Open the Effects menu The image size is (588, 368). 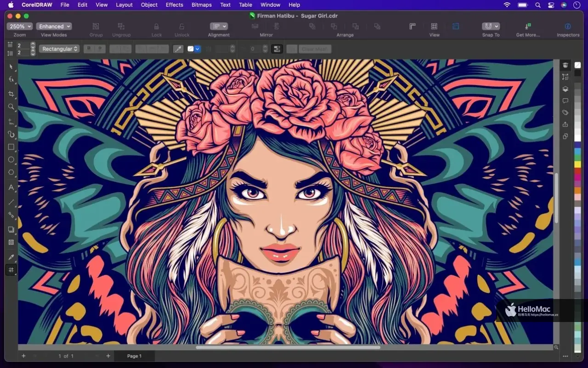point(175,5)
